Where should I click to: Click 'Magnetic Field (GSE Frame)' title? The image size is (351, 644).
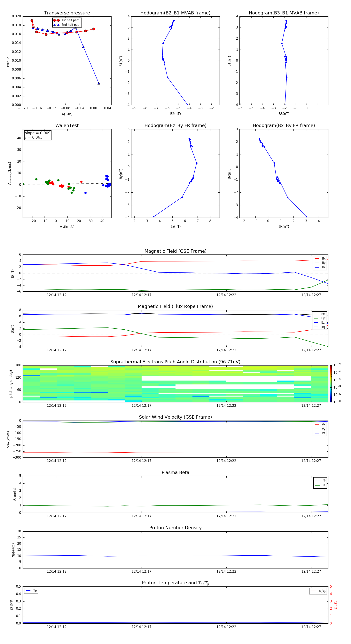(175, 251)
